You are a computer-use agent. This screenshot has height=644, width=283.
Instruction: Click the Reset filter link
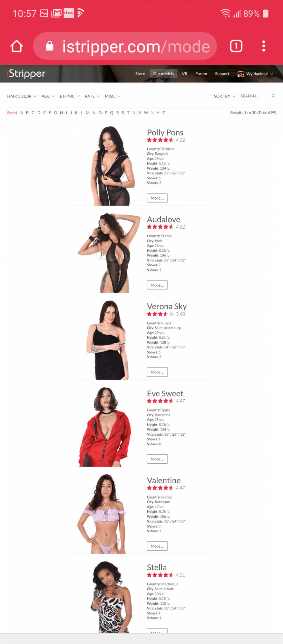[12, 113]
